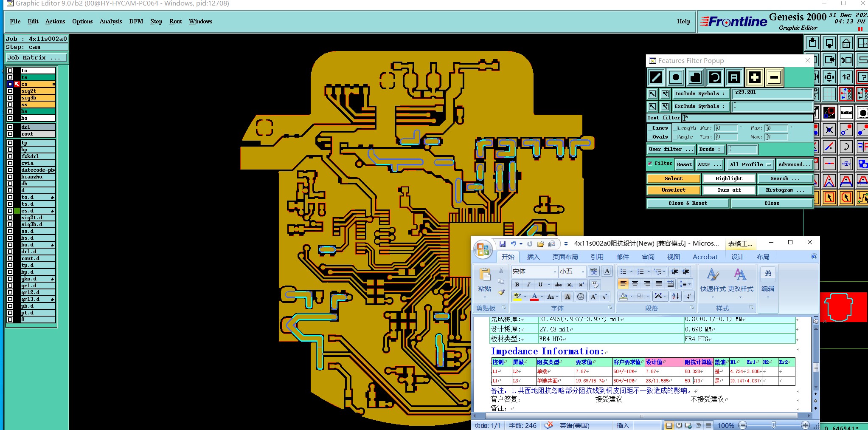Click the Bold icon in Word ribbon
Image resolution: width=868 pixels, height=430 pixels.
517,285
